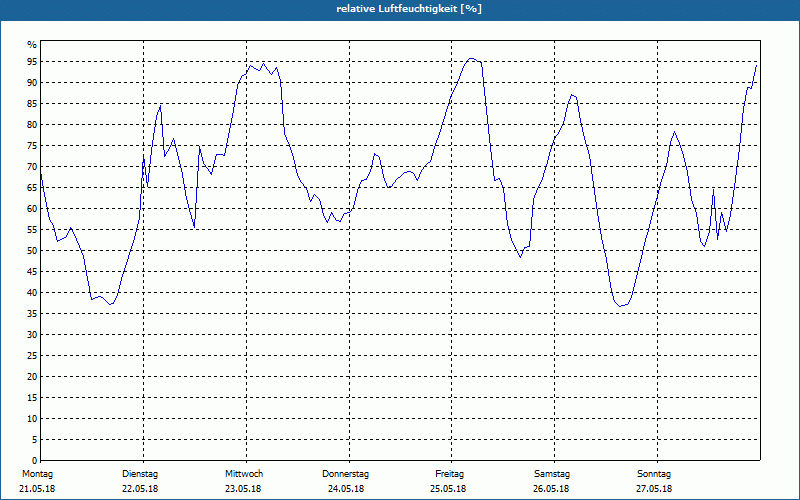Click the y-axis value 25

tap(32, 356)
